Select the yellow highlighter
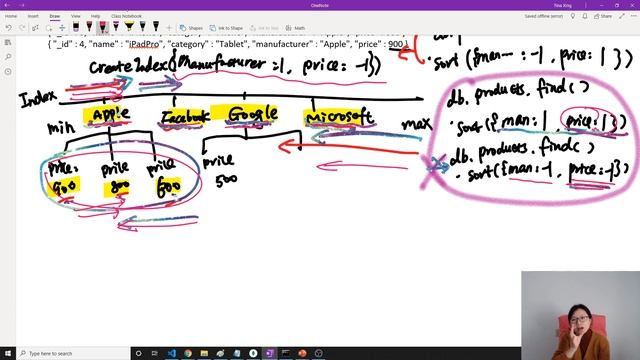 129,27
